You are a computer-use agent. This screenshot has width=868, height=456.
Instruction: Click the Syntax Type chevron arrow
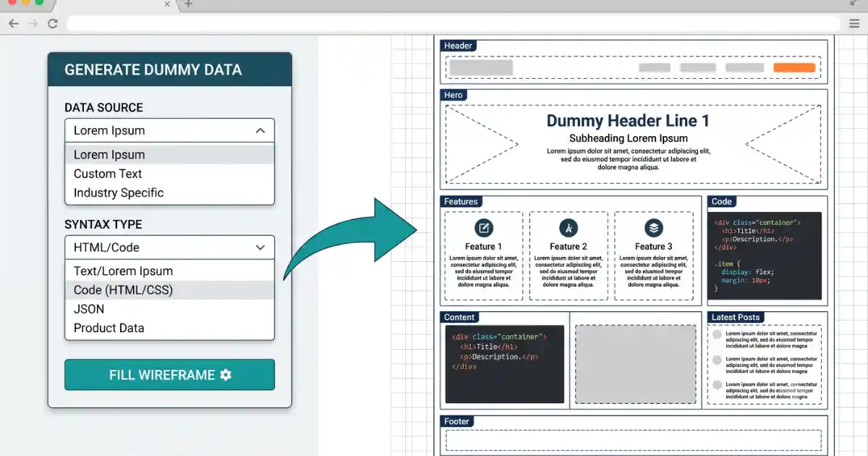[260, 248]
